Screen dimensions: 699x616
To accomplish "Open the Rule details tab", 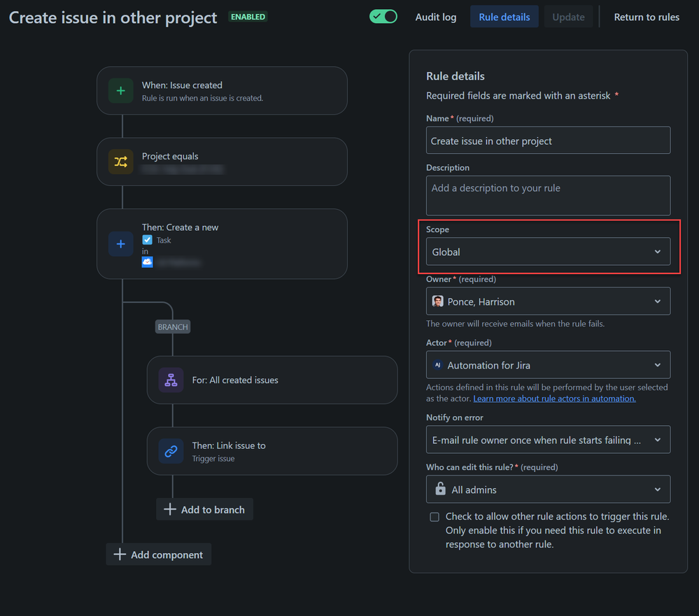I will pyautogui.click(x=504, y=17).
